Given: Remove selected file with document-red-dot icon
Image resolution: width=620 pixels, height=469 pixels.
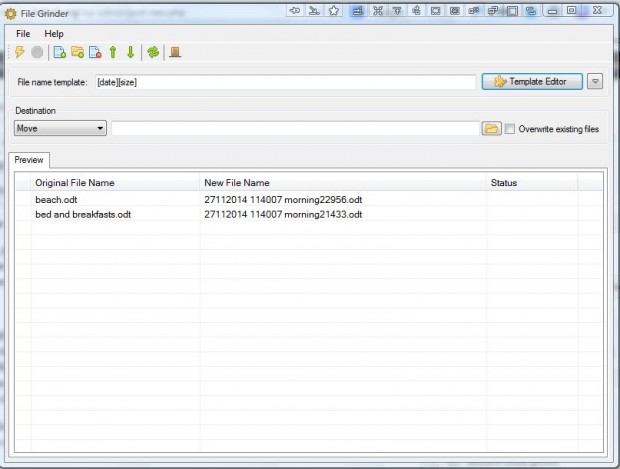Looking at the screenshot, I should (x=95, y=52).
